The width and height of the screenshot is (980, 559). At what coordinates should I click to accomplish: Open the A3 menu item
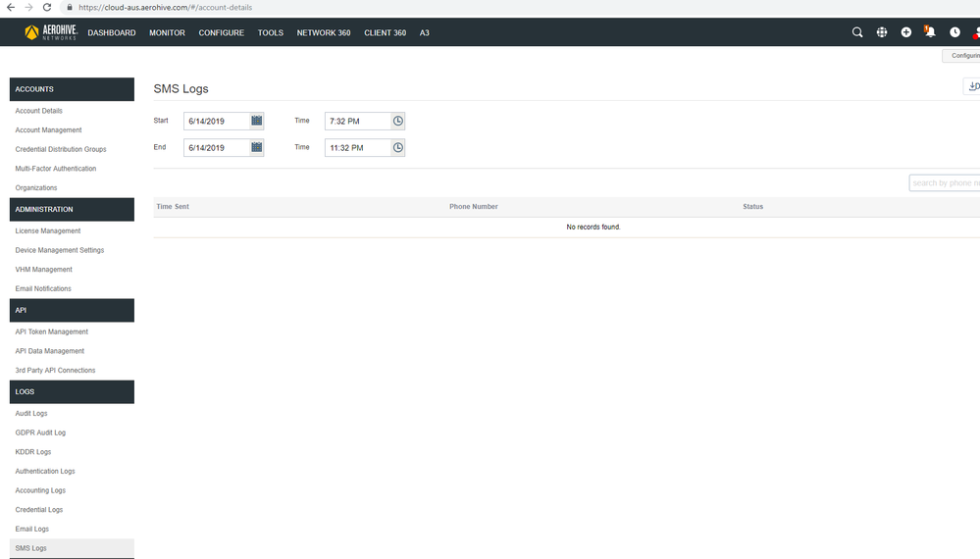coord(425,33)
